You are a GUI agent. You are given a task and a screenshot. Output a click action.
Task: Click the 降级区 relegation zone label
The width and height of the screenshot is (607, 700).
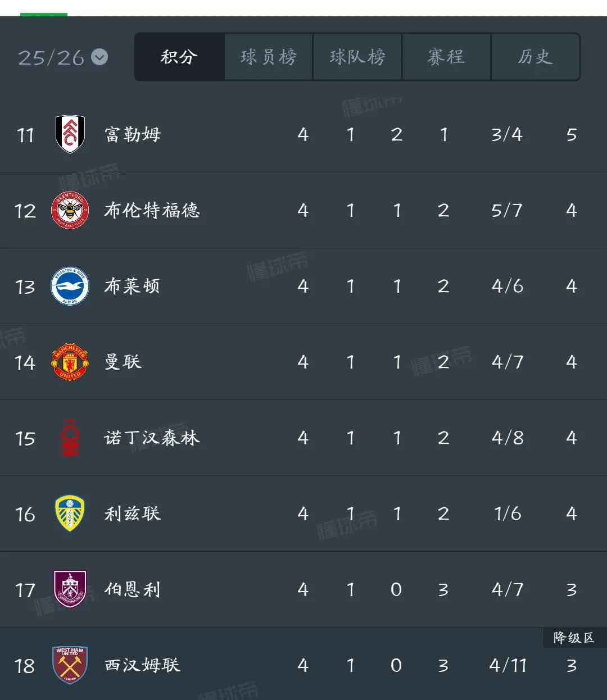[573, 638]
